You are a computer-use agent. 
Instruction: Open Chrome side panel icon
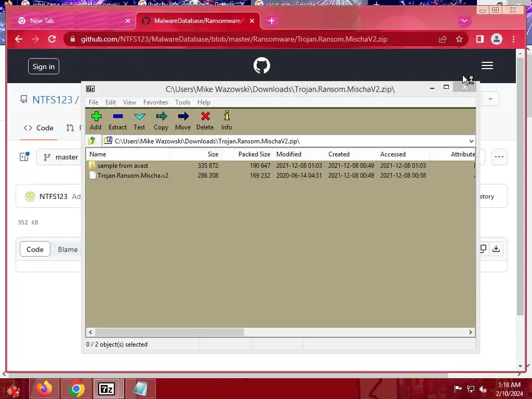pos(480,39)
